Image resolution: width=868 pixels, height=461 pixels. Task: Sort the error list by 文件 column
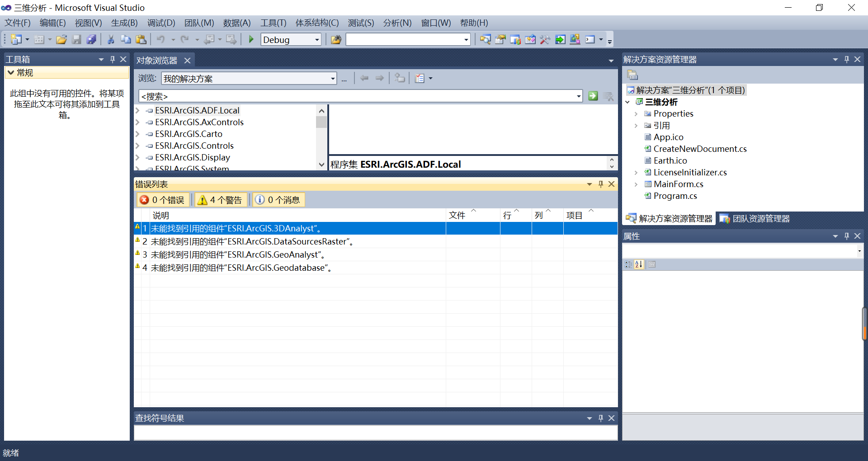(x=473, y=215)
